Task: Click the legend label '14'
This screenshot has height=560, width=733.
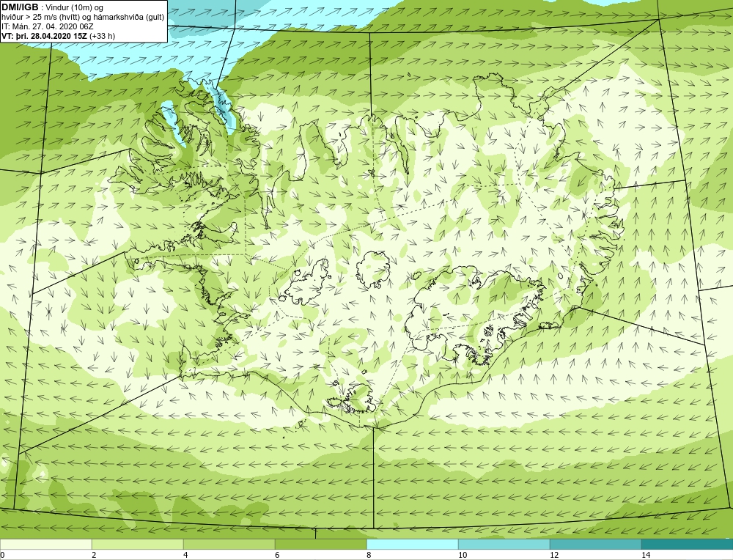Action: 646,555
